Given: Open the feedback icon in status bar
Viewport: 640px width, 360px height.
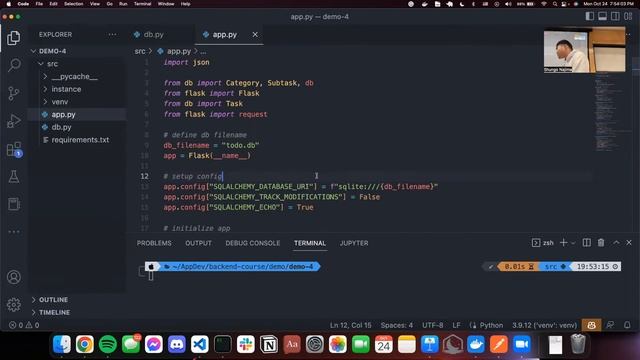Looking at the screenshot, I should [610, 325].
